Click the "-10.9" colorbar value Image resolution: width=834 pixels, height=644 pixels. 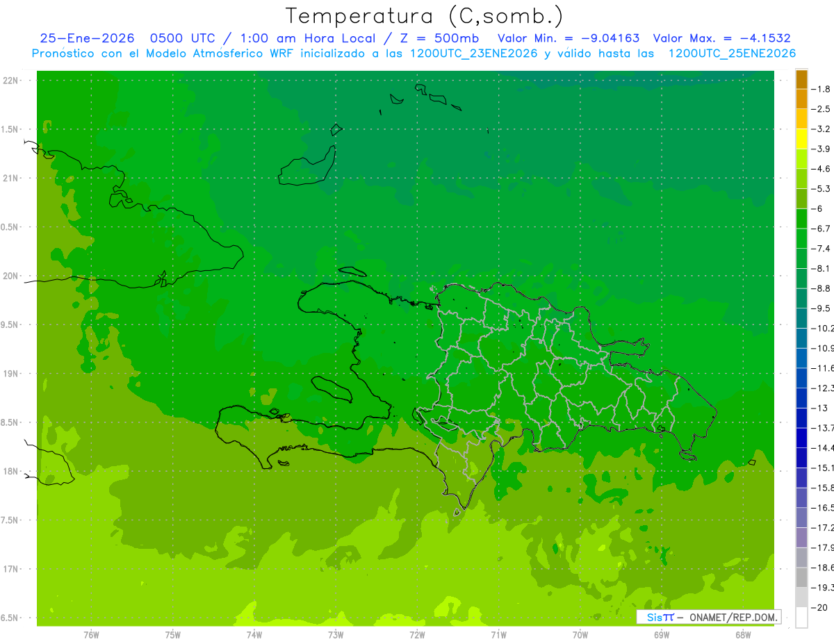pyautogui.click(x=822, y=348)
